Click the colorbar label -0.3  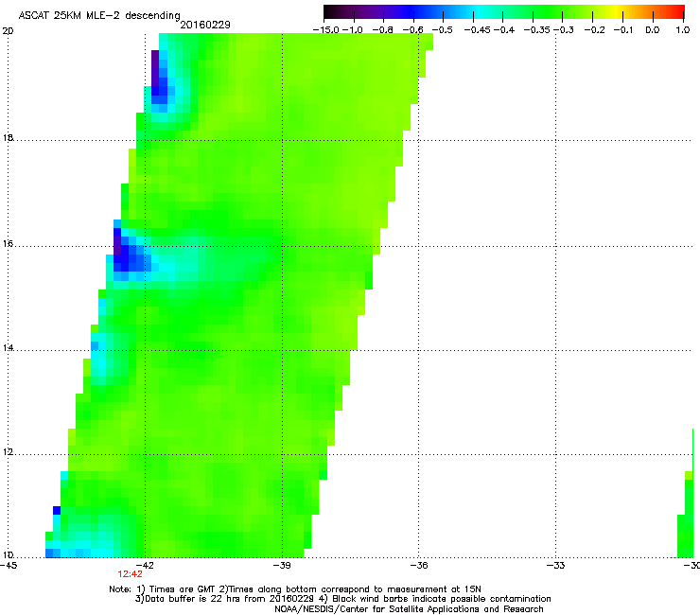click(x=564, y=30)
